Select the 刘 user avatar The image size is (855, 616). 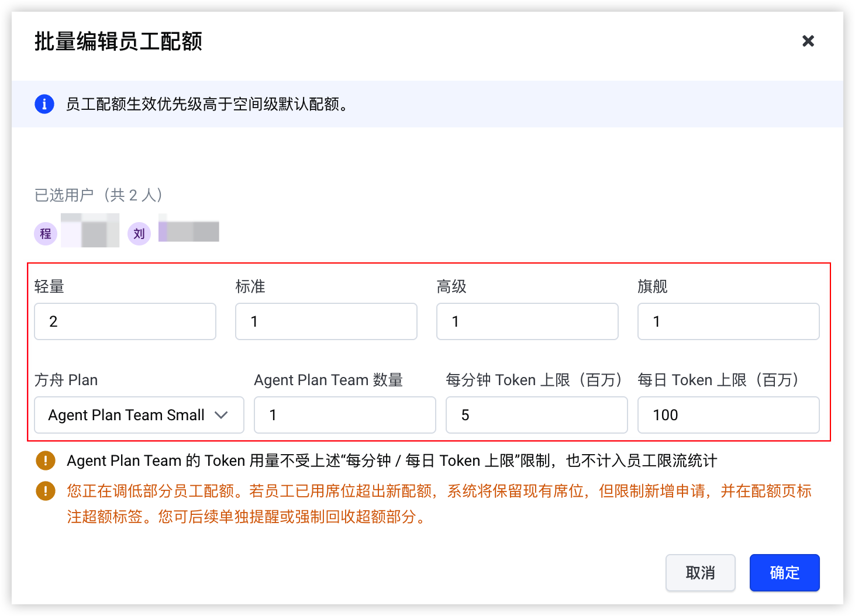(139, 234)
